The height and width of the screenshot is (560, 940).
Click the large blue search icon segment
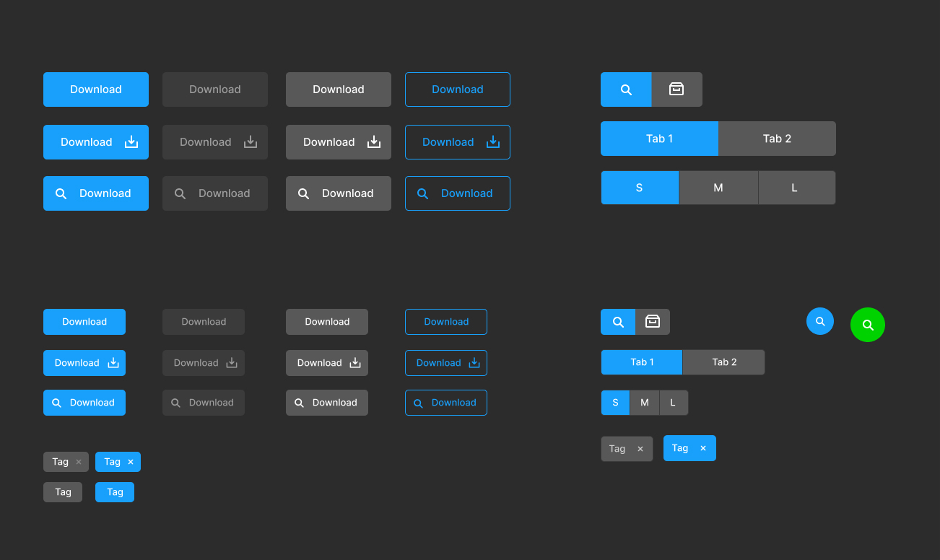tap(626, 89)
